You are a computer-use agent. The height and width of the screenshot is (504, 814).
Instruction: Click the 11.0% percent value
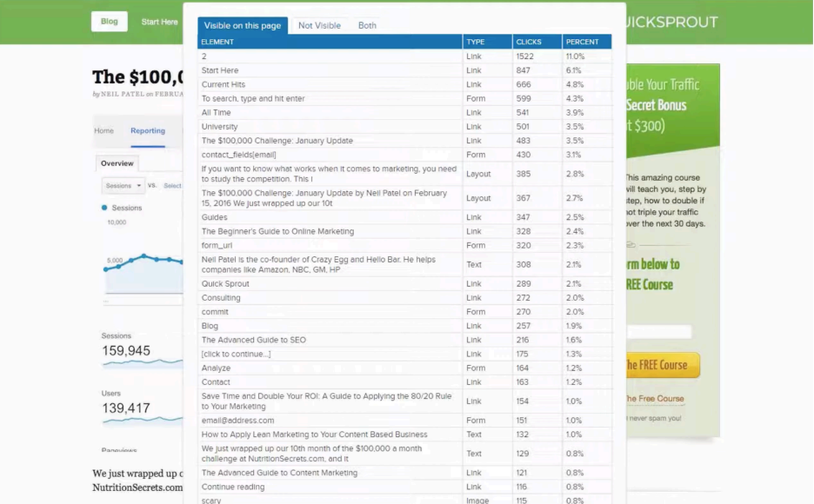point(575,56)
